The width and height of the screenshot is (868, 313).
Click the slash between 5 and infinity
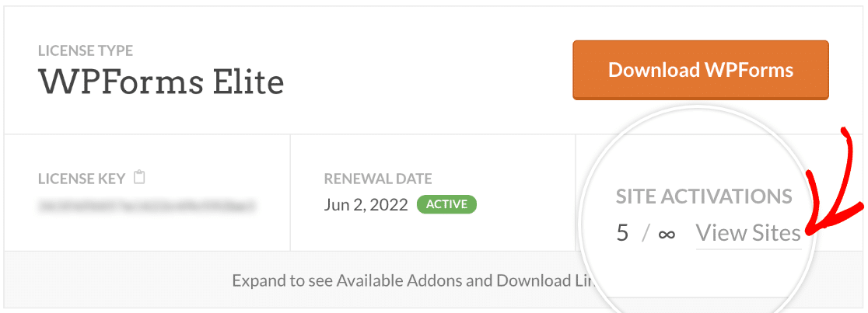(645, 234)
